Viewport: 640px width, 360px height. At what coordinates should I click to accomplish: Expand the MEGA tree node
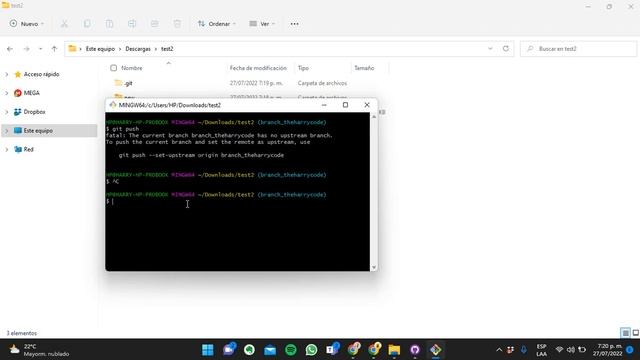tap(7, 93)
